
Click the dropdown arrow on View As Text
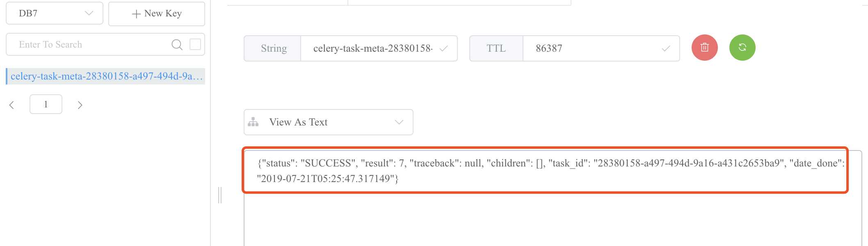(x=399, y=122)
